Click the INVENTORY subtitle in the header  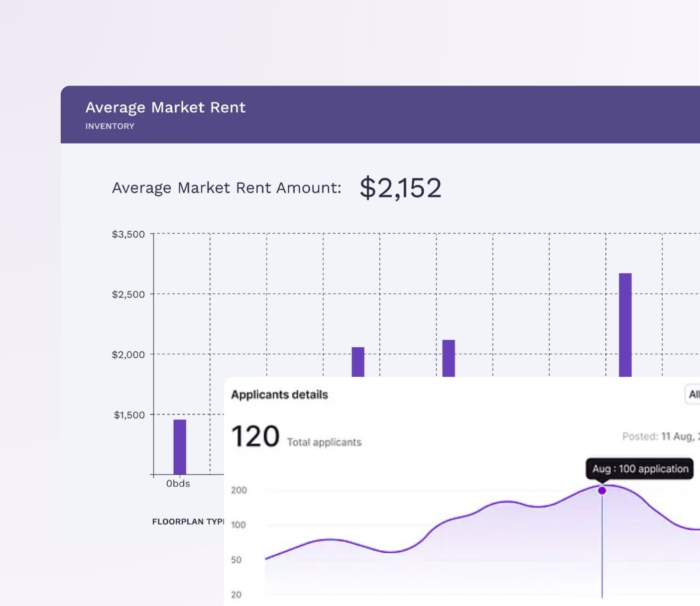point(110,126)
